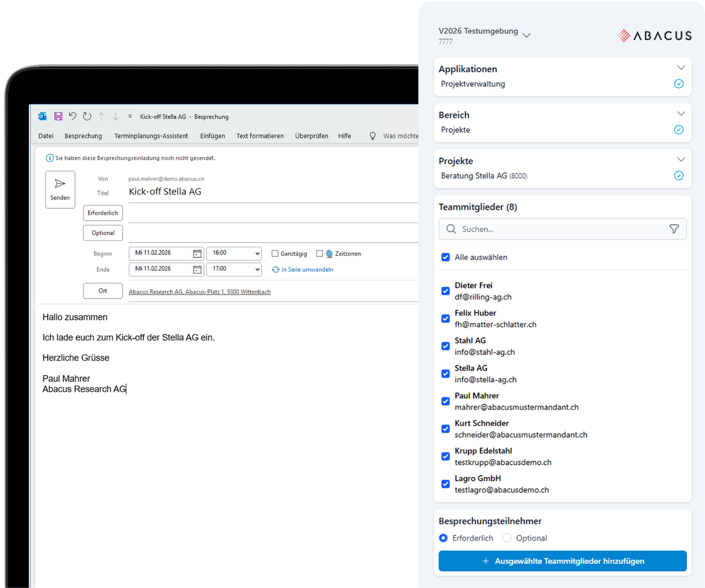
Task: Click the check circle beside Projektverwaltung
Action: tap(679, 84)
